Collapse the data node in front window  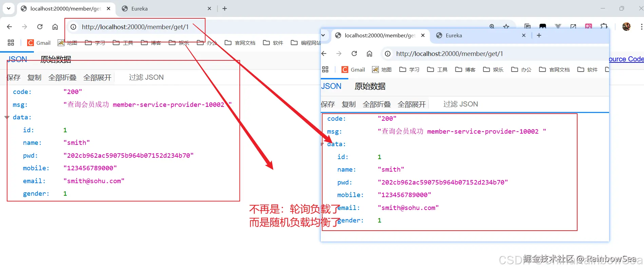(x=322, y=144)
